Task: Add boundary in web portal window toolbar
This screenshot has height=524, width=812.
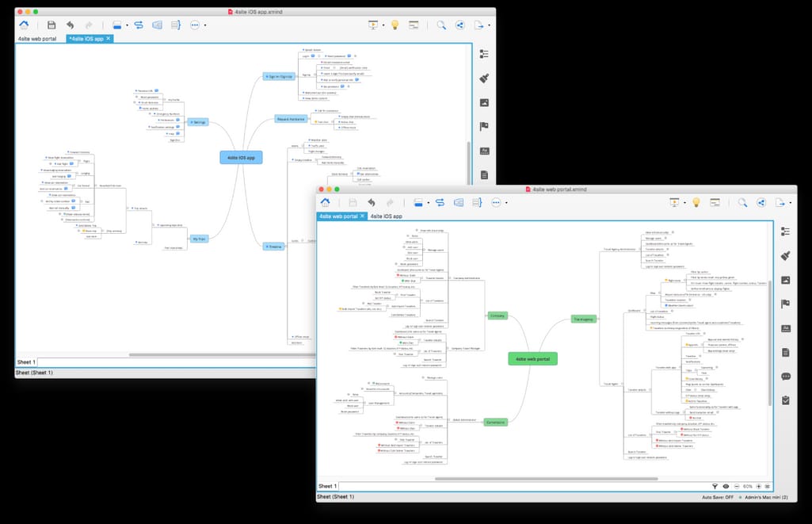Action: point(459,203)
